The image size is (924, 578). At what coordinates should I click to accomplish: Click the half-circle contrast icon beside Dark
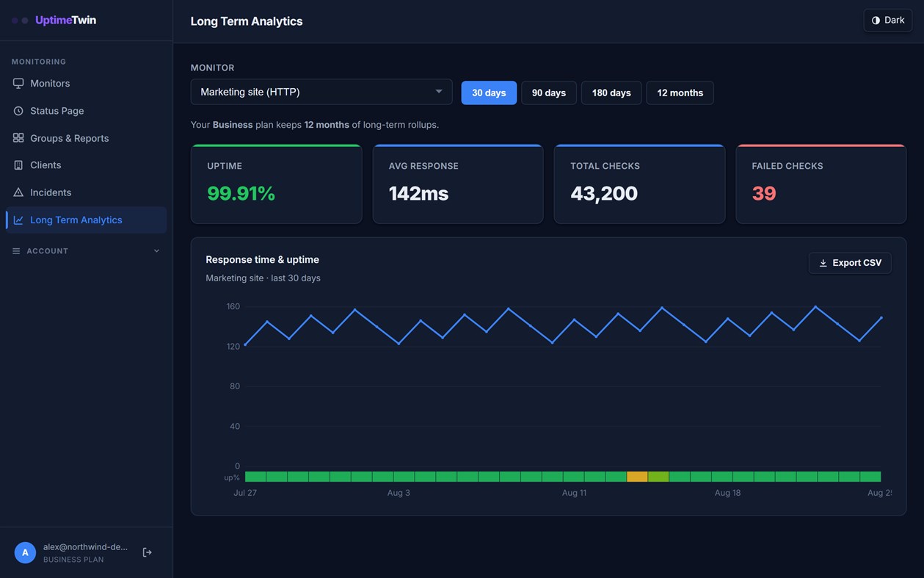click(x=876, y=21)
